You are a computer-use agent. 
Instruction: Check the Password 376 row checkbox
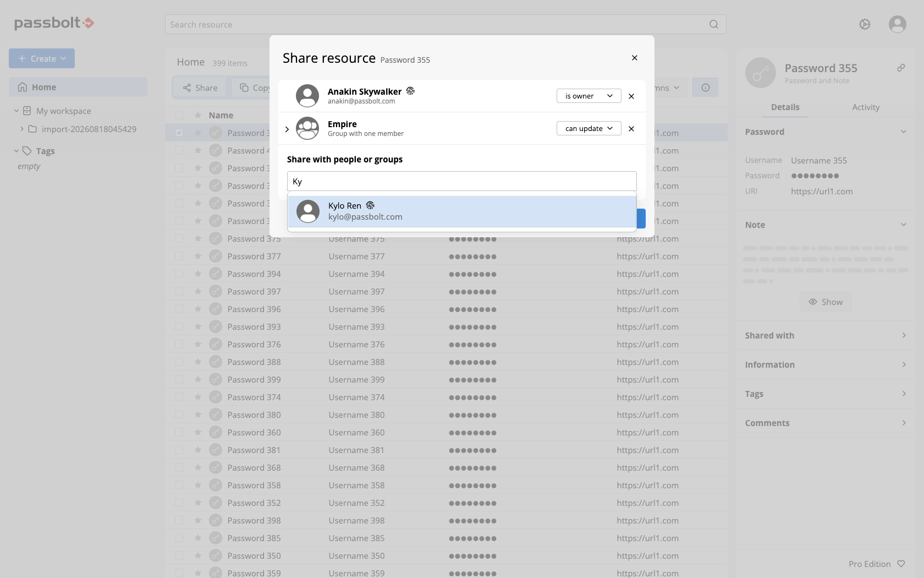tap(179, 344)
